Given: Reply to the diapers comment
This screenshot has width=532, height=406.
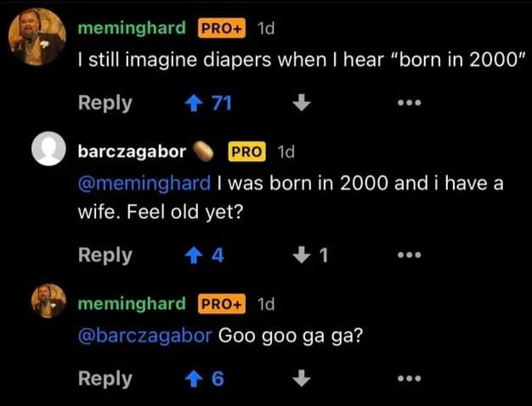Looking at the screenshot, I should (x=105, y=103).
